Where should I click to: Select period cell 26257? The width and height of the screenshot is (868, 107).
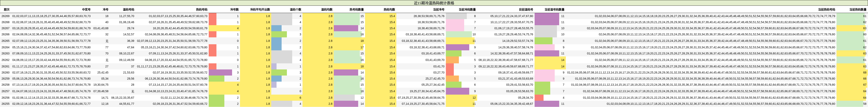pos(5,91)
